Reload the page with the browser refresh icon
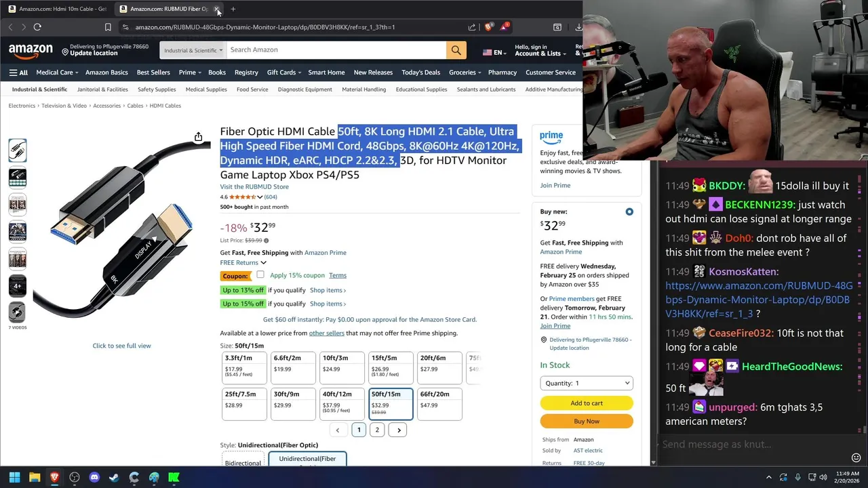 37,27
